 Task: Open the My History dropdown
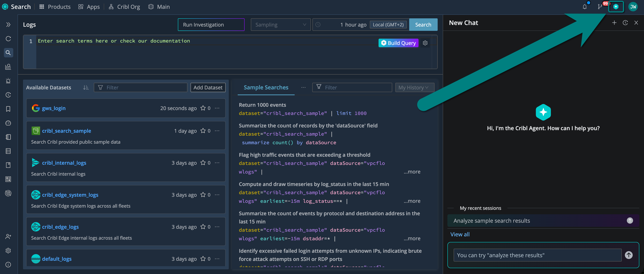tap(414, 88)
